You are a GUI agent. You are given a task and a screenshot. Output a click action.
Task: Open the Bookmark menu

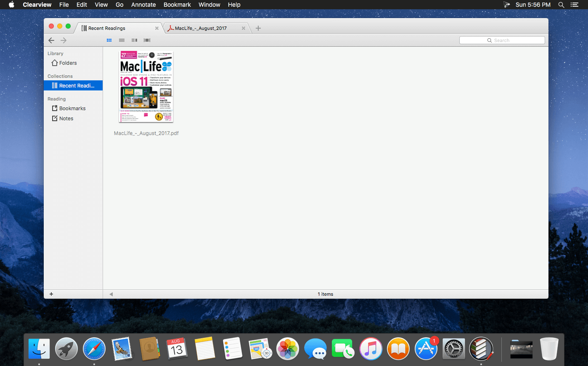(x=177, y=5)
